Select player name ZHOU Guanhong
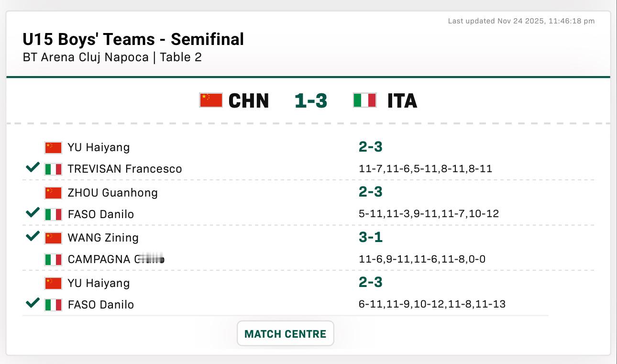 pyautogui.click(x=112, y=193)
